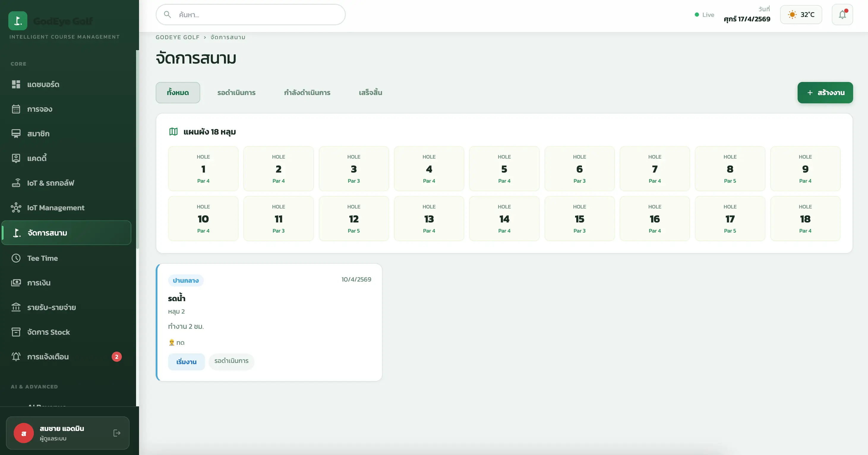Open แดชบอร์ด in the sidebar

pyautogui.click(x=66, y=84)
